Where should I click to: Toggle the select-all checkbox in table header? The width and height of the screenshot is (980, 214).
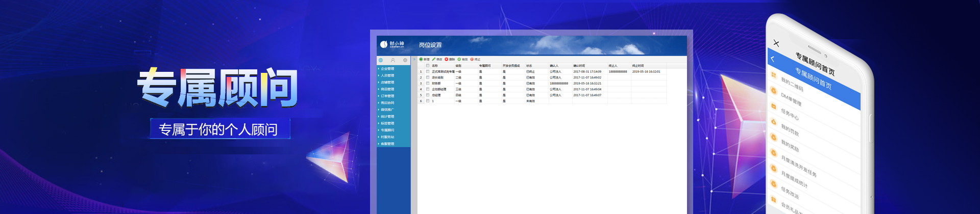pyautogui.click(x=428, y=66)
